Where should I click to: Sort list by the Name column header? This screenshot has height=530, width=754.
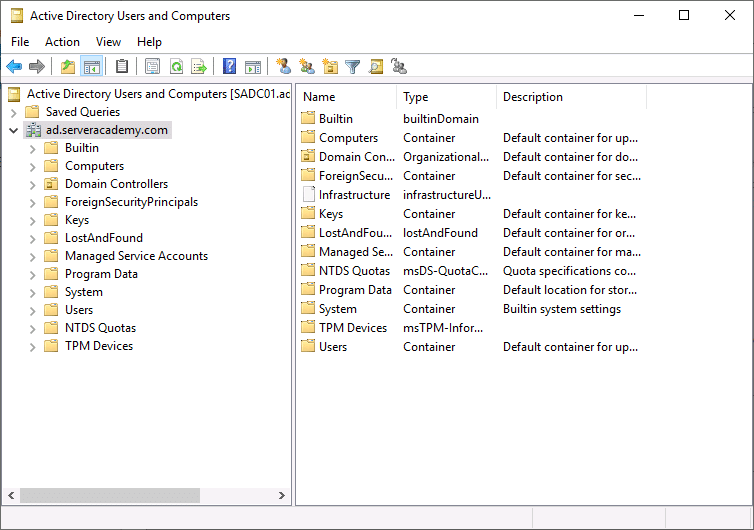pos(347,97)
